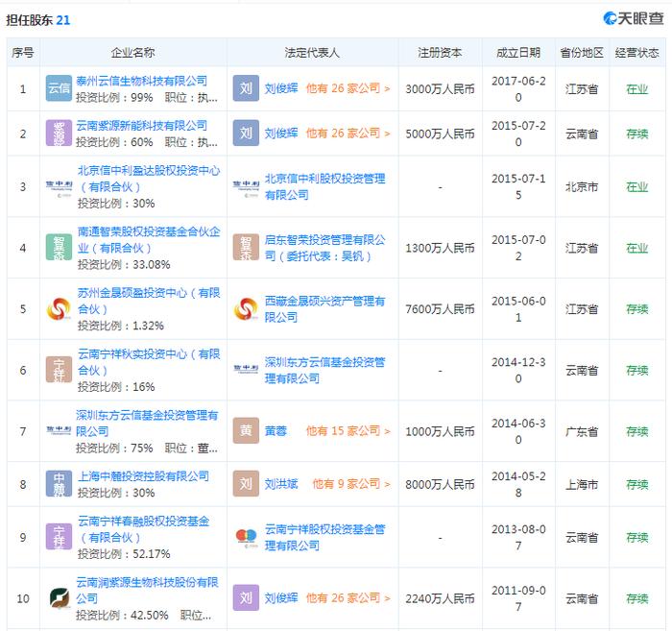This screenshot has width=672, height=631.
Task: Click 在业 status in row 1
Action: pyautogui.click(x=636, y=88)
